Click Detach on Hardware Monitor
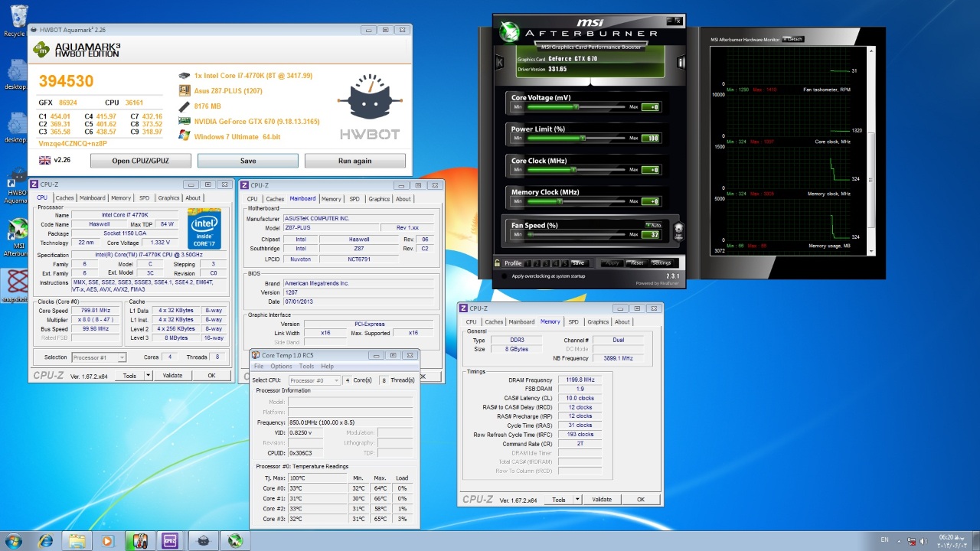Viewport: 980px width, 551px height. point(793,39)
